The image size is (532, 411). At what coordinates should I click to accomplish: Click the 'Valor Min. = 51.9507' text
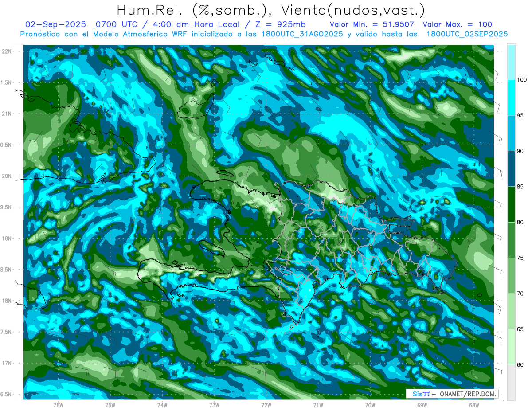click(372, 24)
